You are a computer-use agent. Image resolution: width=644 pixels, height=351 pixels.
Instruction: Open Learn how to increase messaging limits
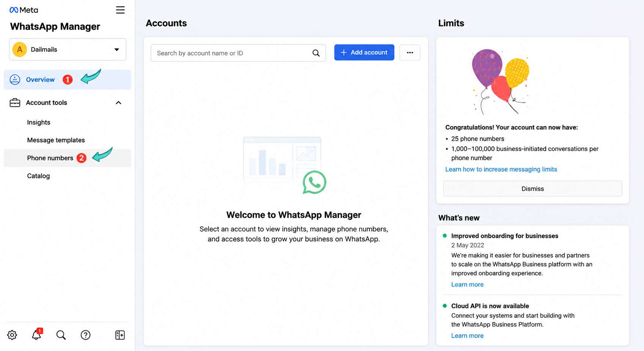coord(501,169)
